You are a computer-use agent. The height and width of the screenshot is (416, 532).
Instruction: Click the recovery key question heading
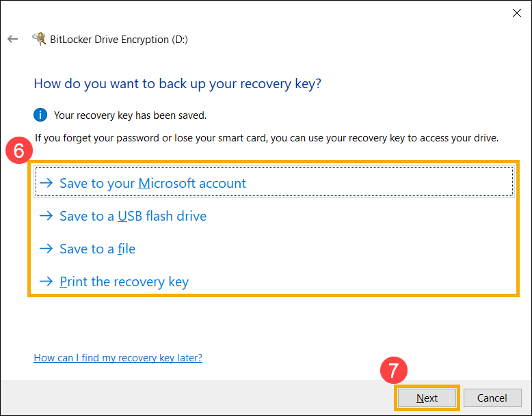tap(177, 84)
